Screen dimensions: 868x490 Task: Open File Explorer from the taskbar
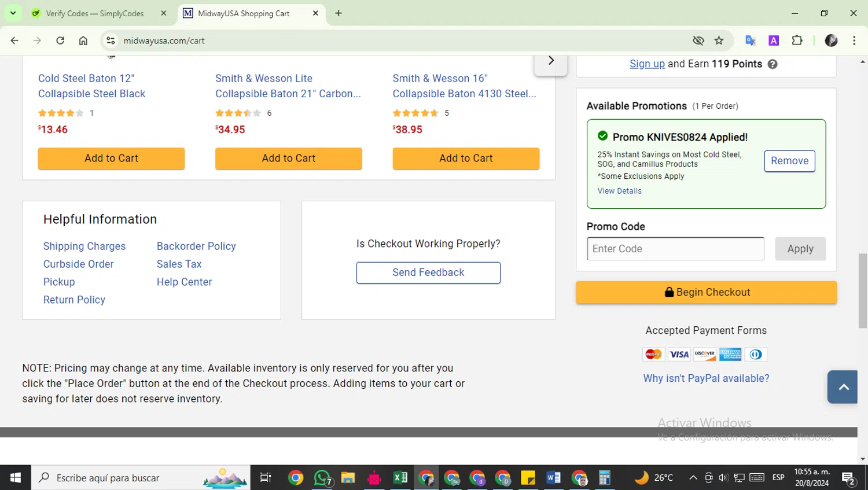[348, 478]
